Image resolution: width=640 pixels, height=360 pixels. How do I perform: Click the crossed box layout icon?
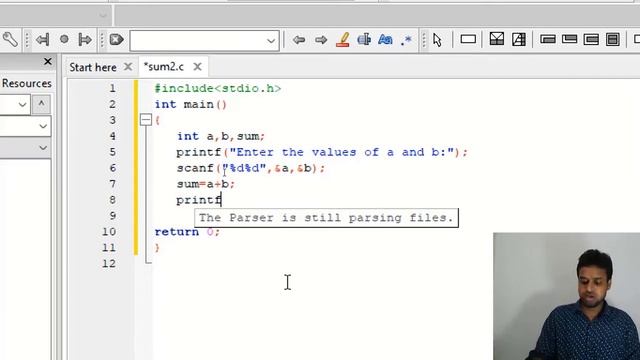(x=497, y=39)
